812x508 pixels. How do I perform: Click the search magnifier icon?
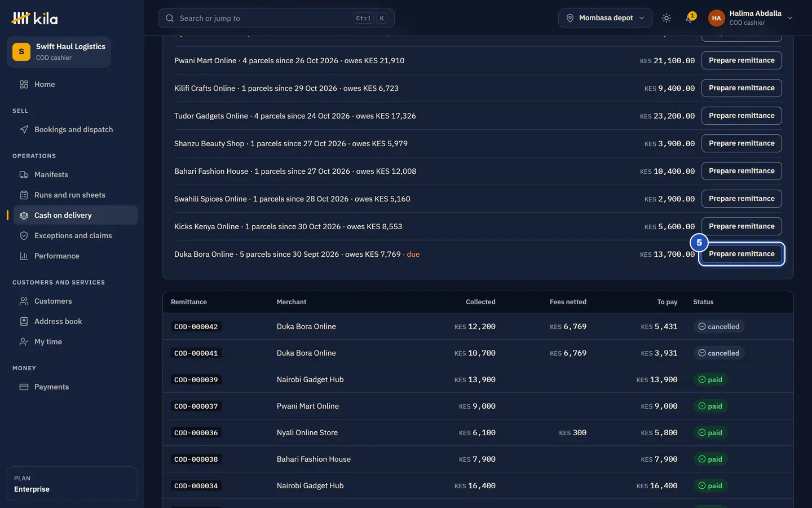[x=170, y=18]
